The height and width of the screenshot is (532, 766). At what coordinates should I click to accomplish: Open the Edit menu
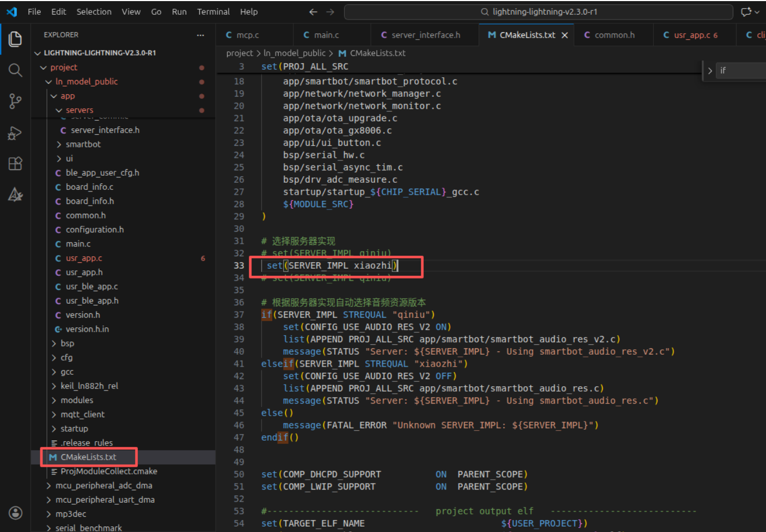point(58,11)
